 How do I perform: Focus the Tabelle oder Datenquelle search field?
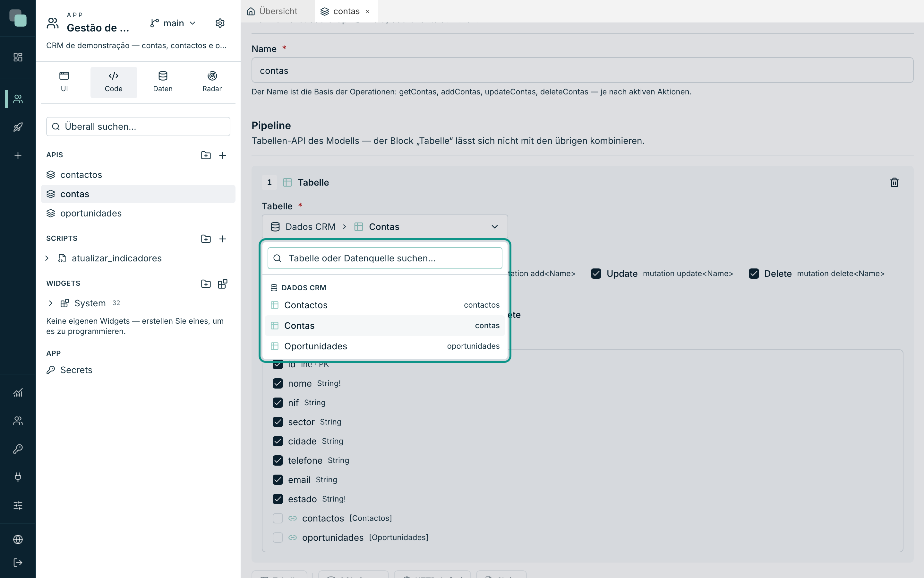tap(384, 258)
